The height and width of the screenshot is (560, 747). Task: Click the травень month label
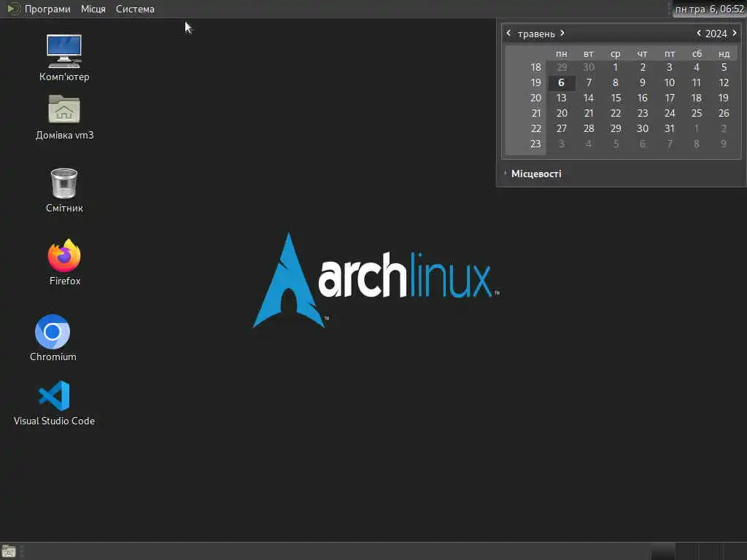[x=536, y=34]
